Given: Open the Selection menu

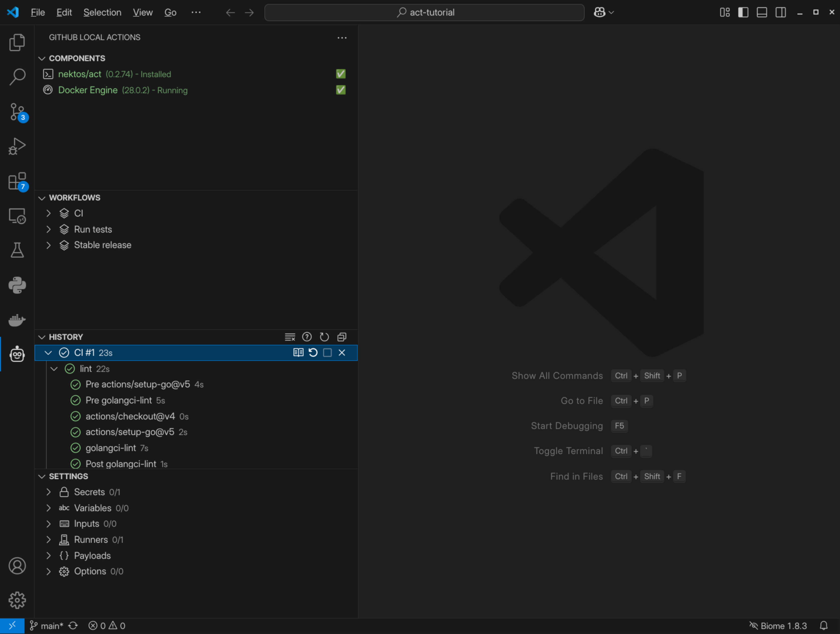Looking at the screenshot, I should (102, 13).
